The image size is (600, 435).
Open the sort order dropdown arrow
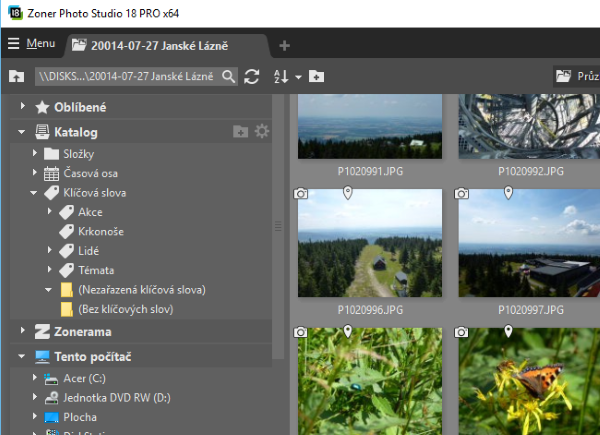298,77
